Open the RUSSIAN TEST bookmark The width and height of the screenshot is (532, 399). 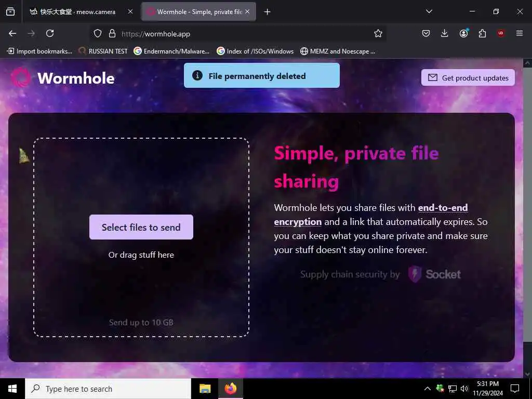[103, 51]
